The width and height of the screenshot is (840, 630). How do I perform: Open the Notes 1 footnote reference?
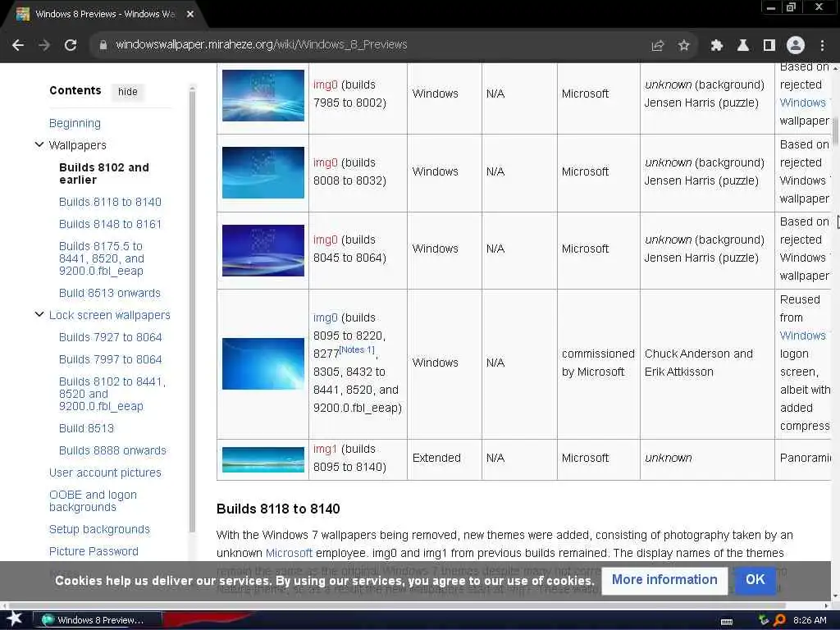click(x=357, y=349)
